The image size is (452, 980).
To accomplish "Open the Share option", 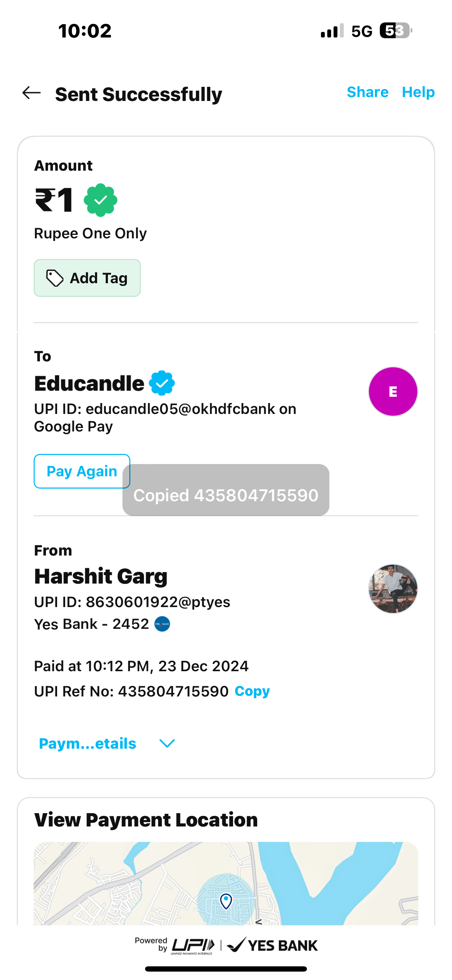I will pos(367,92).
